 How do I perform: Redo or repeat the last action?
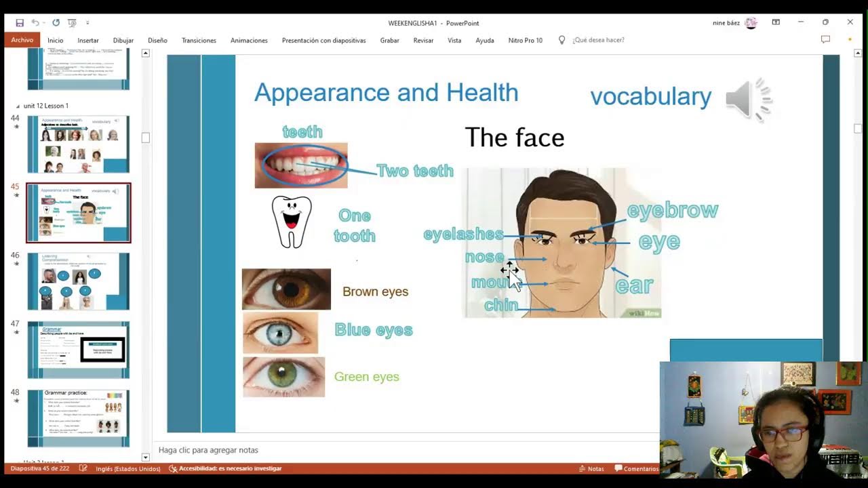tap(56, 22)
